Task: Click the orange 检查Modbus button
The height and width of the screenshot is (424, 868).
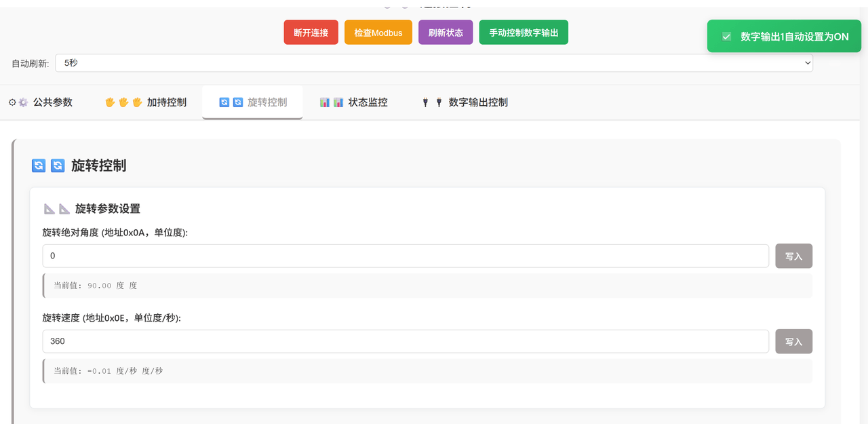Action: [x=378, y=33]
